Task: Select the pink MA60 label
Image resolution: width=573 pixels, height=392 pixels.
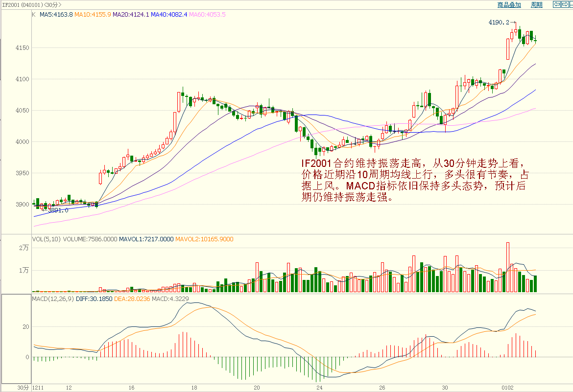Action: (x=207, y=15)
